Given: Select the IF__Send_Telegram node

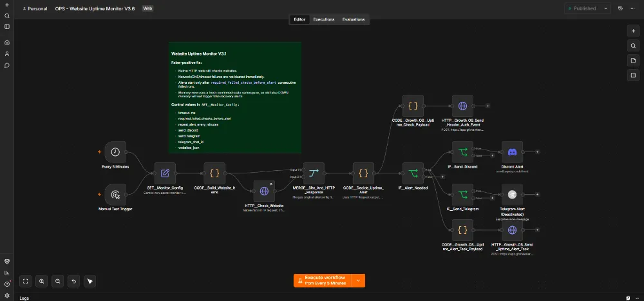Looking at the screenshot, I should [x=462, y=195].
